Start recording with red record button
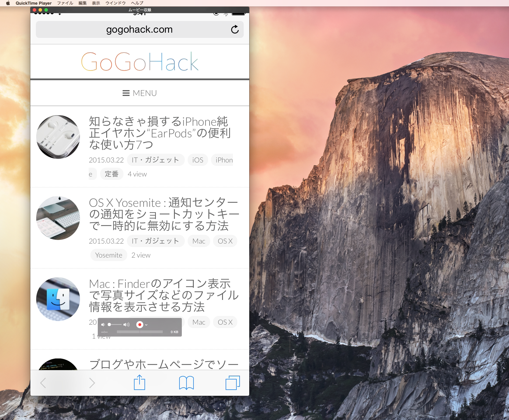Viewport: 509px width, 420px height. point(140,325)
